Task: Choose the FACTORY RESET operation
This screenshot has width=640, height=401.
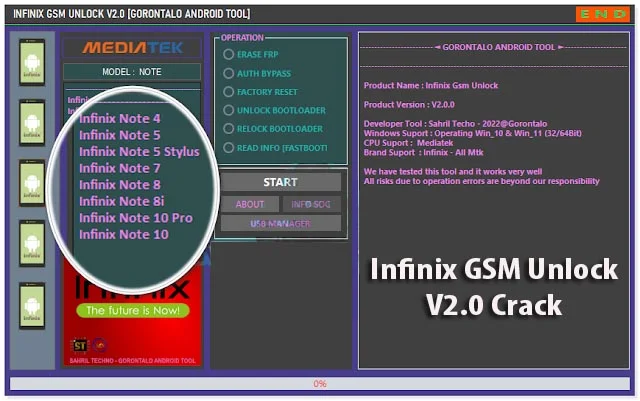Action: click(229, 92)
